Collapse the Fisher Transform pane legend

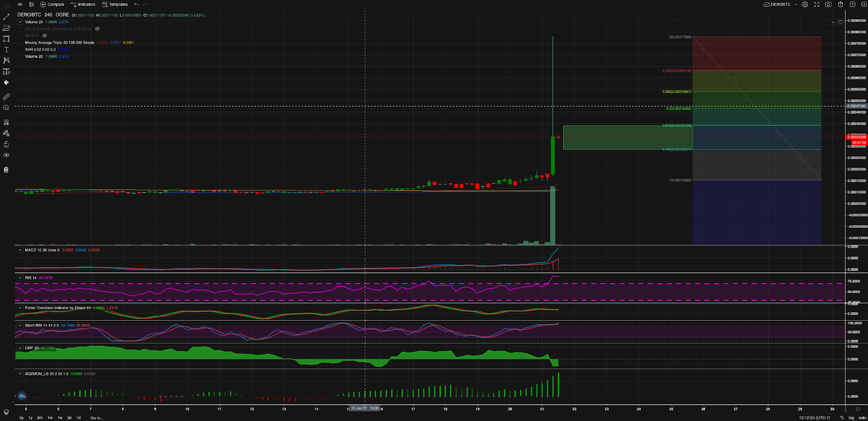click(x=20, y=308)
